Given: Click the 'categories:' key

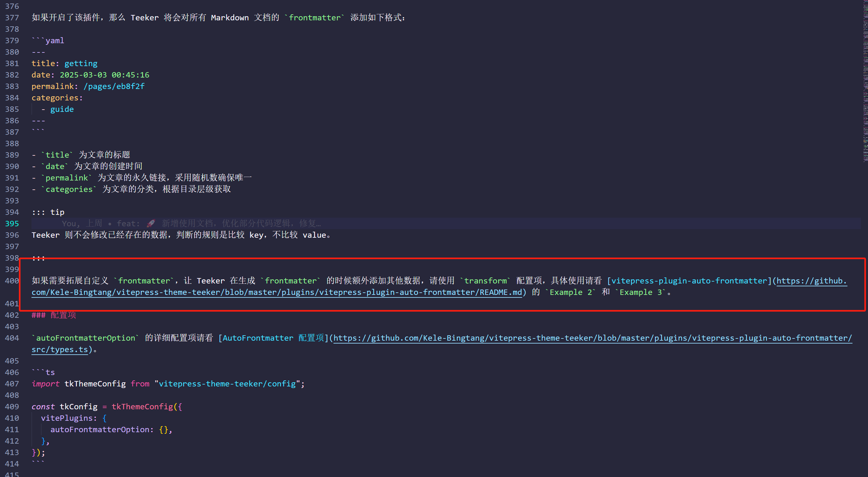Looking at the screenshot, I should 57,98.
